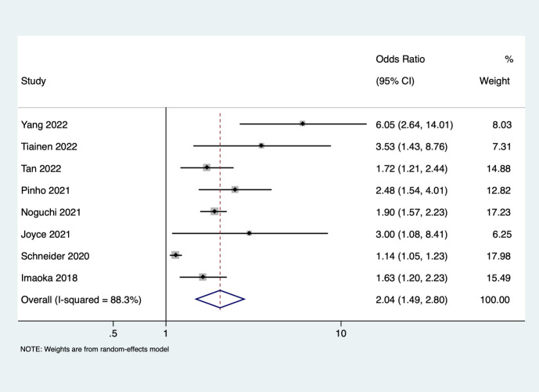Click the axis tick label 10

[x=340, y=333]
